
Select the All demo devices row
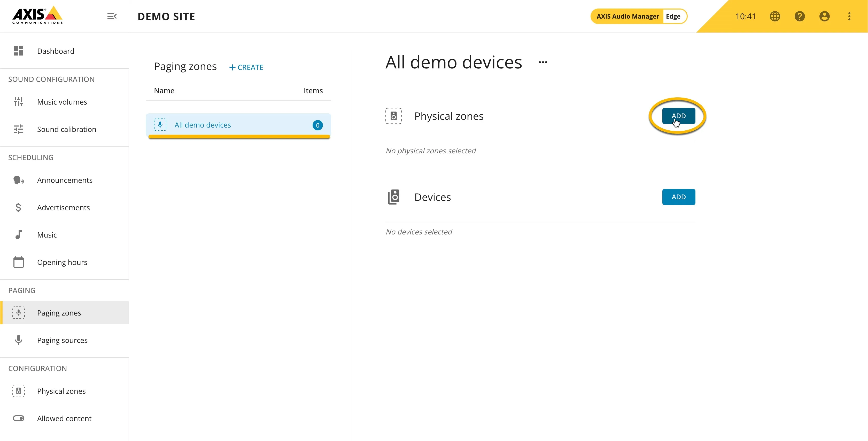point(238,125)
